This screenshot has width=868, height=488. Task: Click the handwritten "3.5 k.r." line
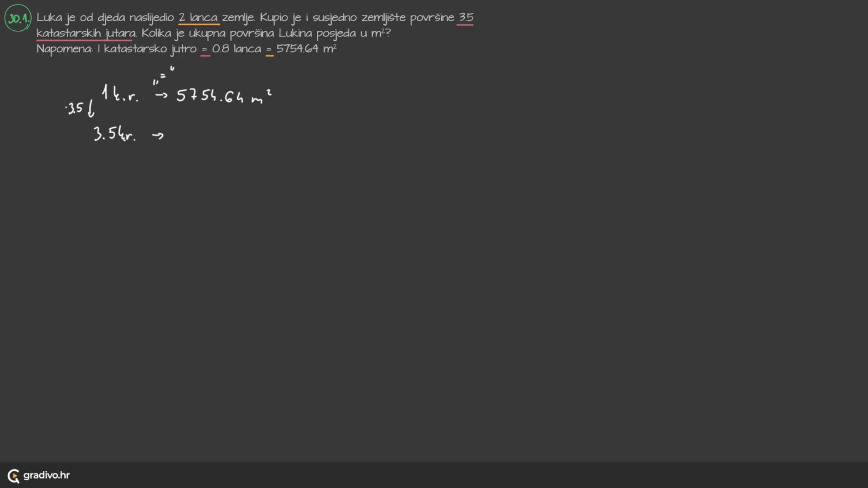click(114, 134)
